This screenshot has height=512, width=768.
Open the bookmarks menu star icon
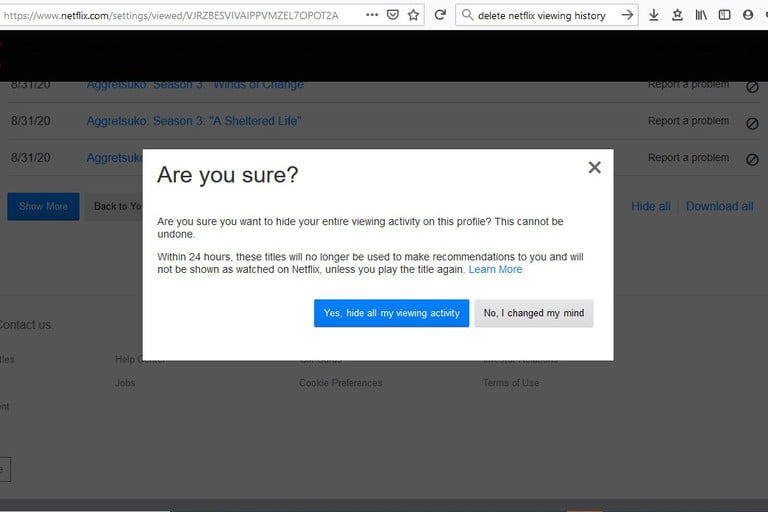pos(677,15)
